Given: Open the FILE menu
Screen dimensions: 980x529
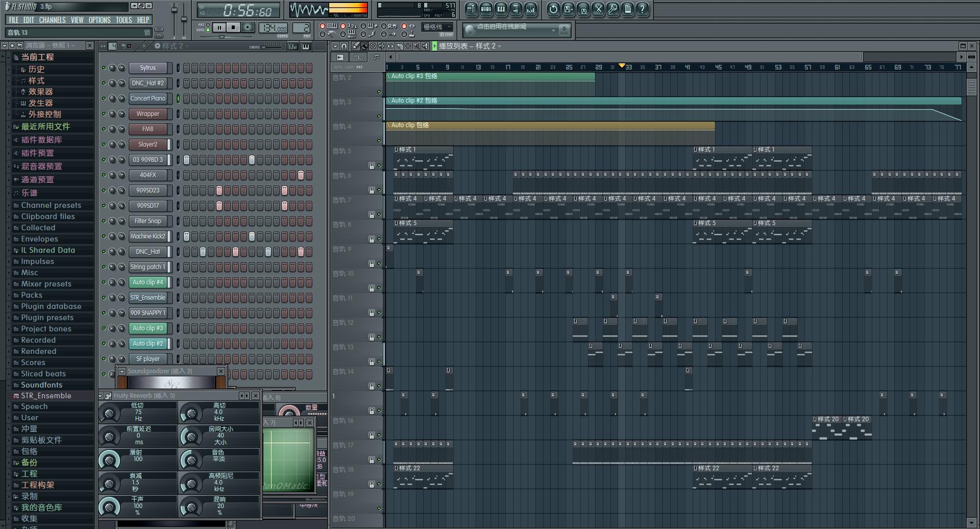Looking at the screenshot, I should (14, 20).
